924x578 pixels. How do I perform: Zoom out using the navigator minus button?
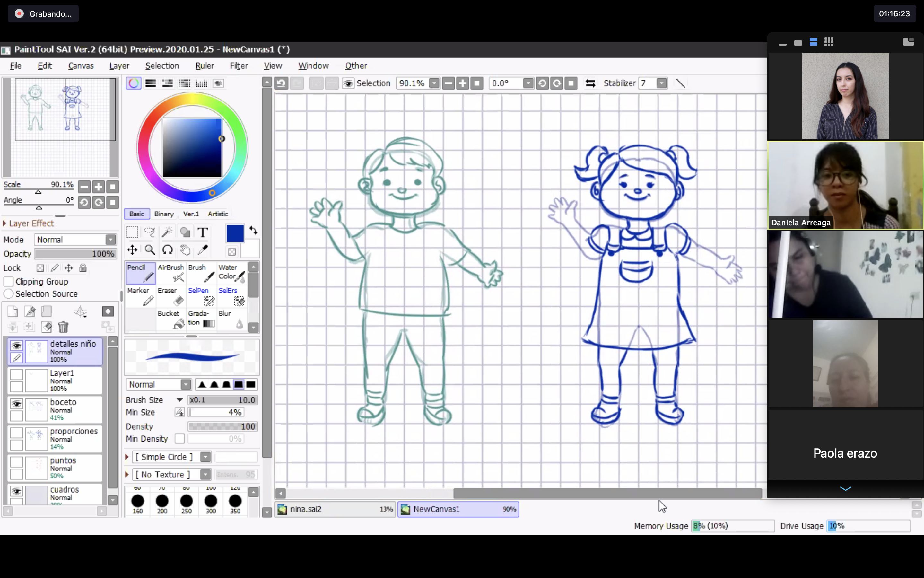[84, 187]
